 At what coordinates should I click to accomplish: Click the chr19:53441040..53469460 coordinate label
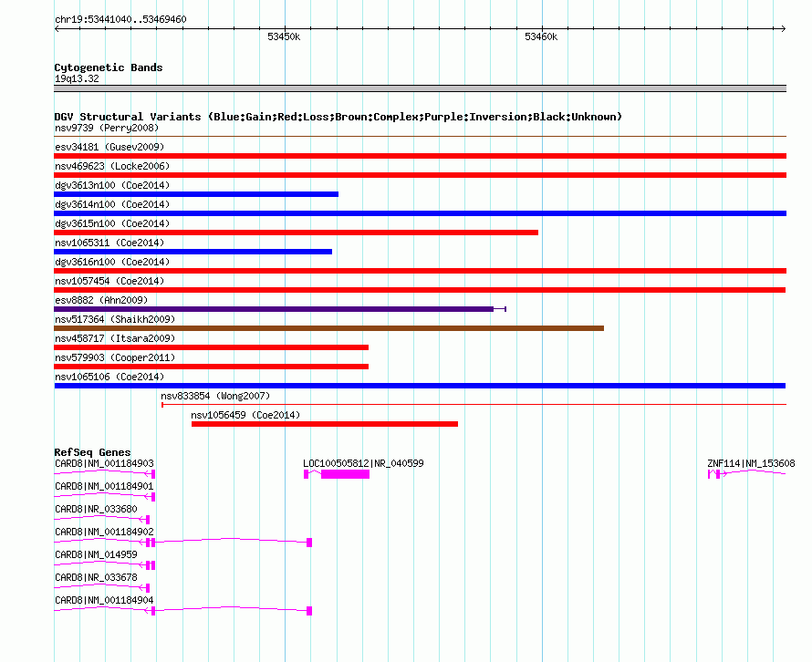tap(120, 19)
